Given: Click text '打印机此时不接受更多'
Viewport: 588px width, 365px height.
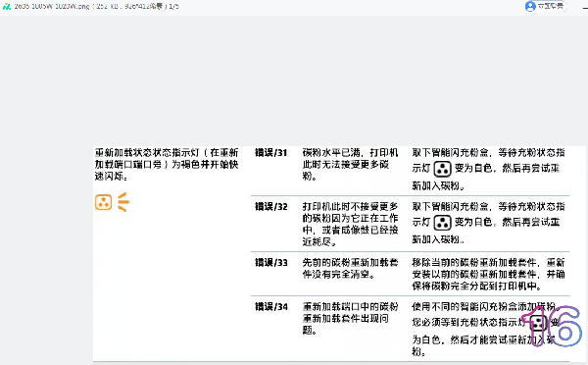Looking at the screenshot, I should pos(350,206).
